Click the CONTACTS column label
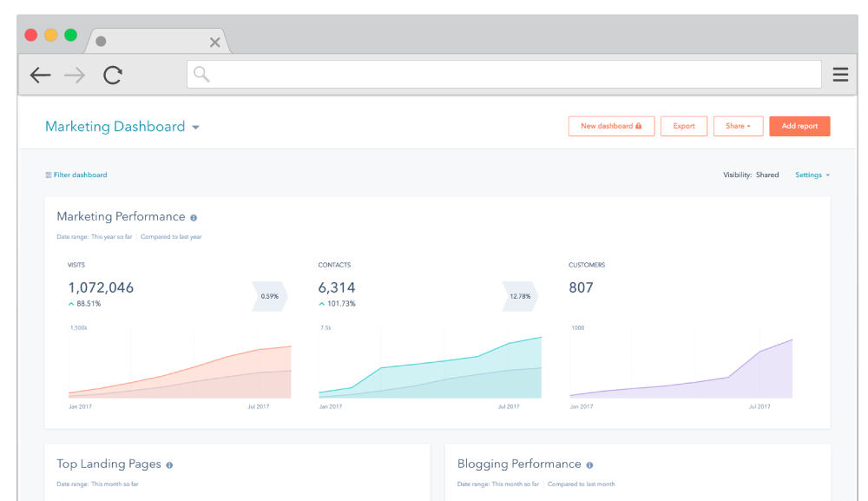Viewport: 868px width, 501px height. point(334,265)
